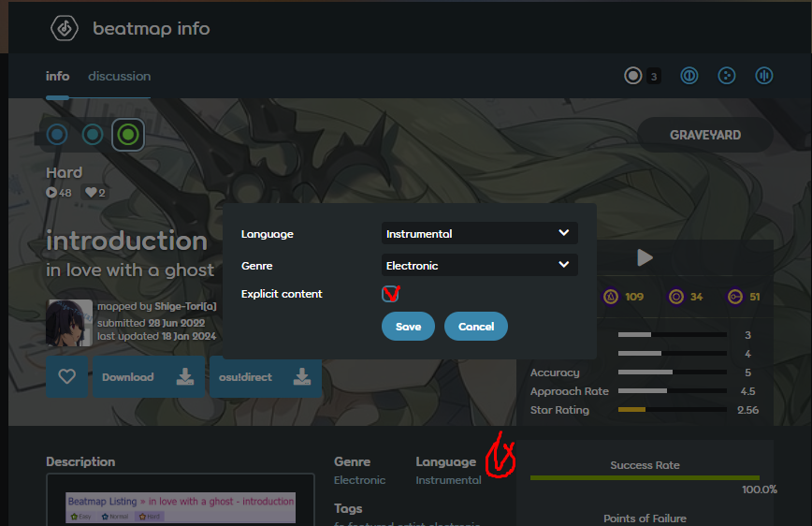This screenshot has width=812, height=526.
Task: Click 'submitted 28 Jun 2022' text
Action: 152,323
